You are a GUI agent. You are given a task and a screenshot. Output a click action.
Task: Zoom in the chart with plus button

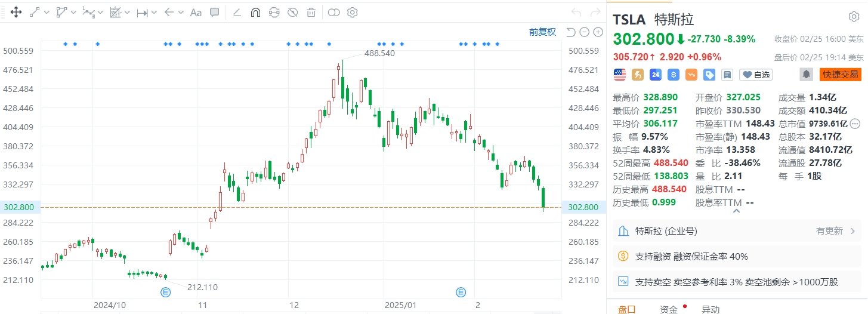(x=597, y=32)
